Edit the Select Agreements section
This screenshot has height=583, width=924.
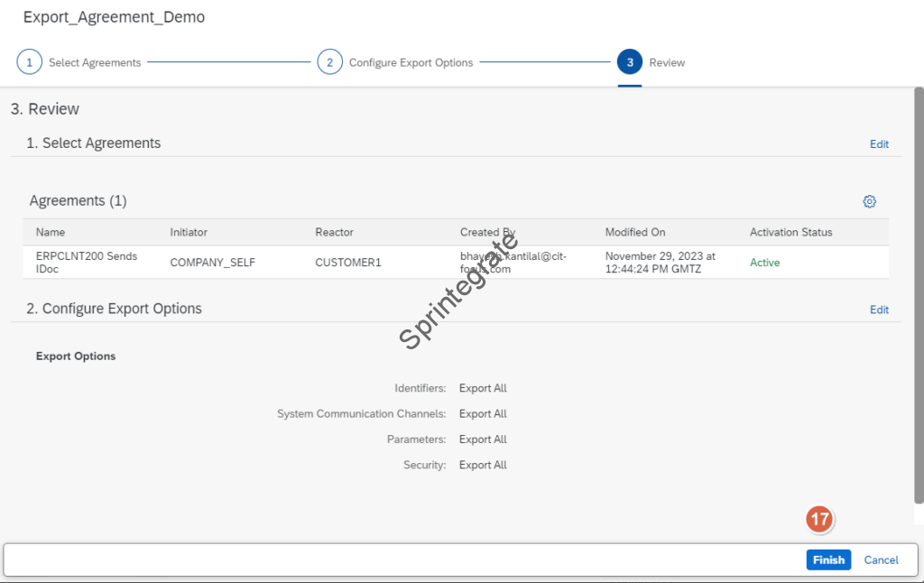[879, 144]
